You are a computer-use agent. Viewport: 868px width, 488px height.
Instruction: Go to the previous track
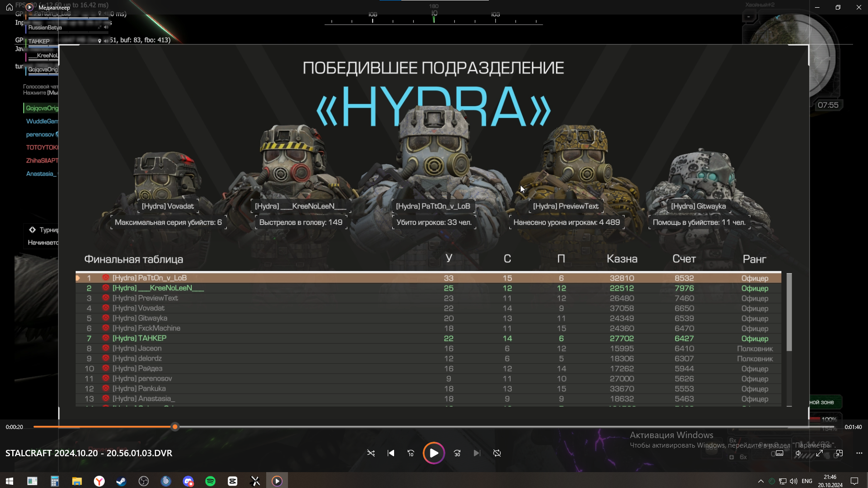tap(391, 453)
